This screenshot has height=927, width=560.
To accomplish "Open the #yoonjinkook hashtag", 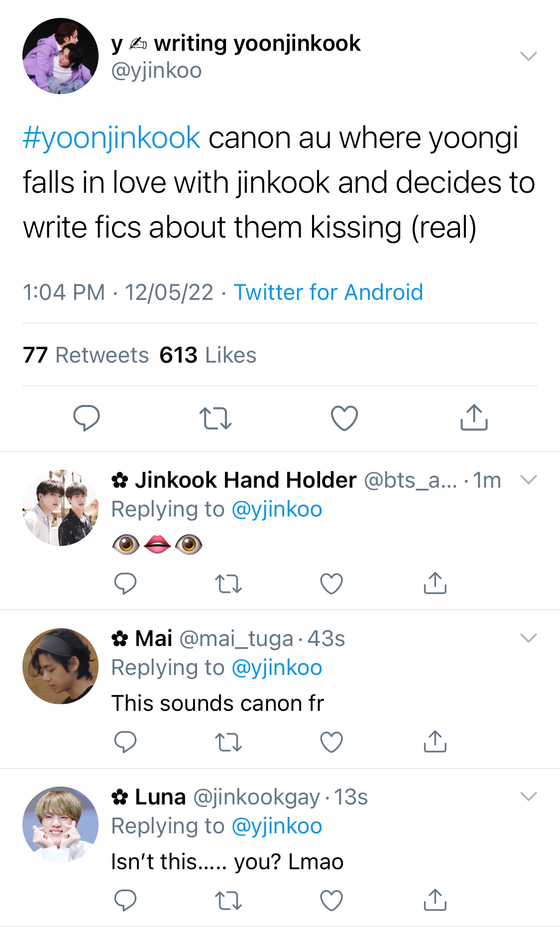I will click(112, 138).
